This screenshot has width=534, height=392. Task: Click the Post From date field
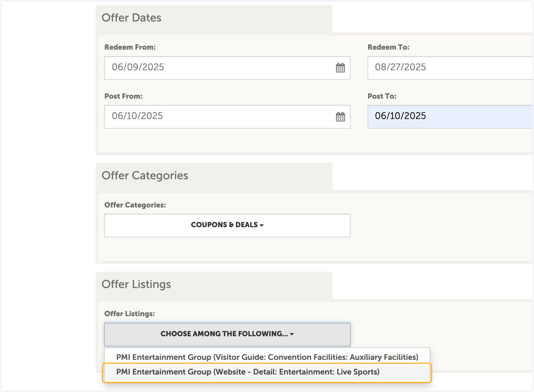[227, 117]
